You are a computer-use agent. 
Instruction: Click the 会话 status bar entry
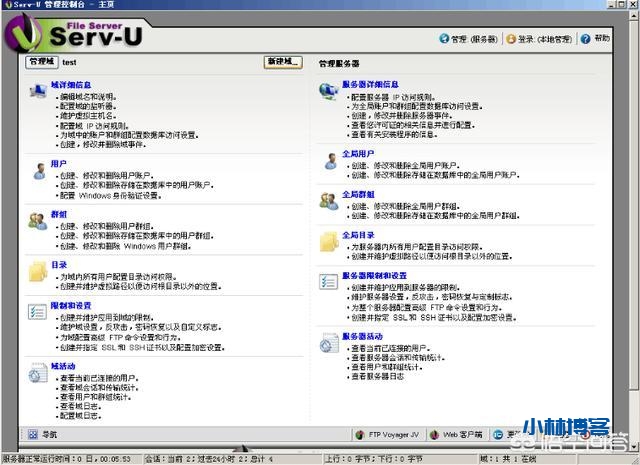pyautogui.click(x=209, y=459)
